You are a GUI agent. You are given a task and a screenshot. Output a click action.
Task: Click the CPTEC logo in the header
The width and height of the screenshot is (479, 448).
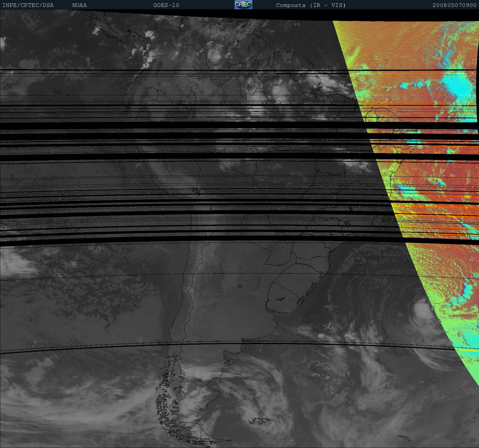pos(243,5)
